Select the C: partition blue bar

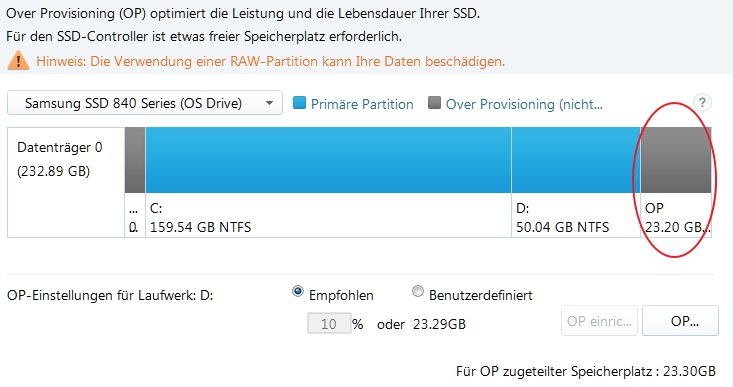[x=328, y=160]
